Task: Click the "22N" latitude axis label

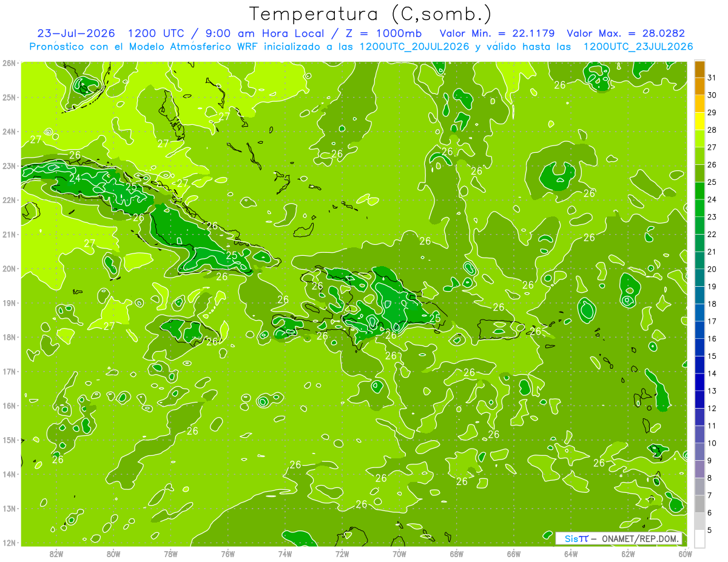Action: pyautogui.click(x=9, y=200)
